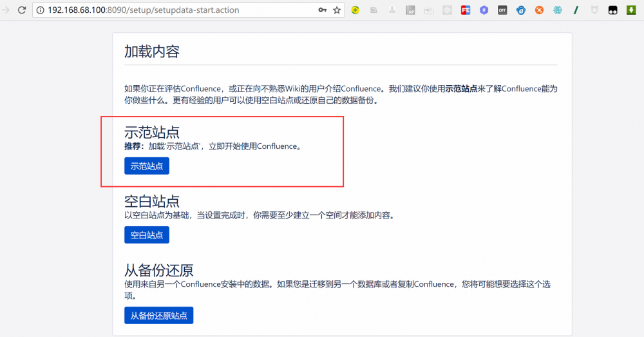Screen dimensions: 644x337
Task: Click the 空白站点 section heading
Action: click(x=152, y=202)
